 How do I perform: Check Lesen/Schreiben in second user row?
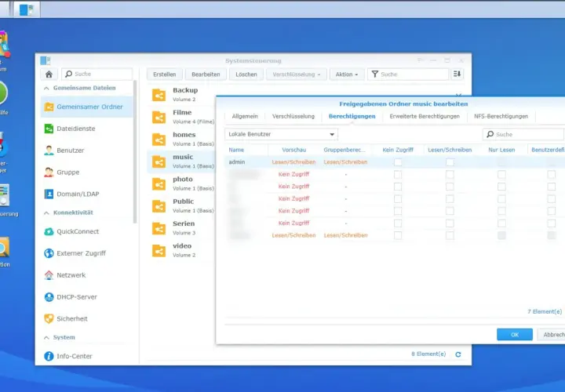(x=450, y=175)
